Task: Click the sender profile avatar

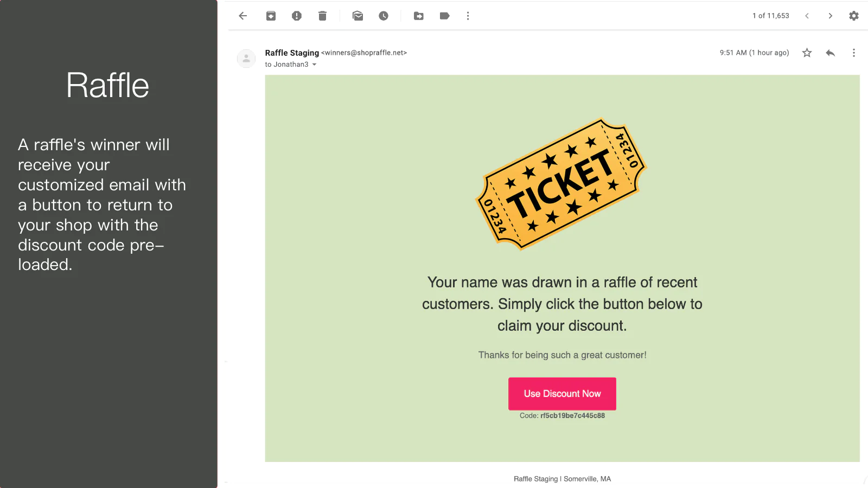Action: click(x=246, y=58)
